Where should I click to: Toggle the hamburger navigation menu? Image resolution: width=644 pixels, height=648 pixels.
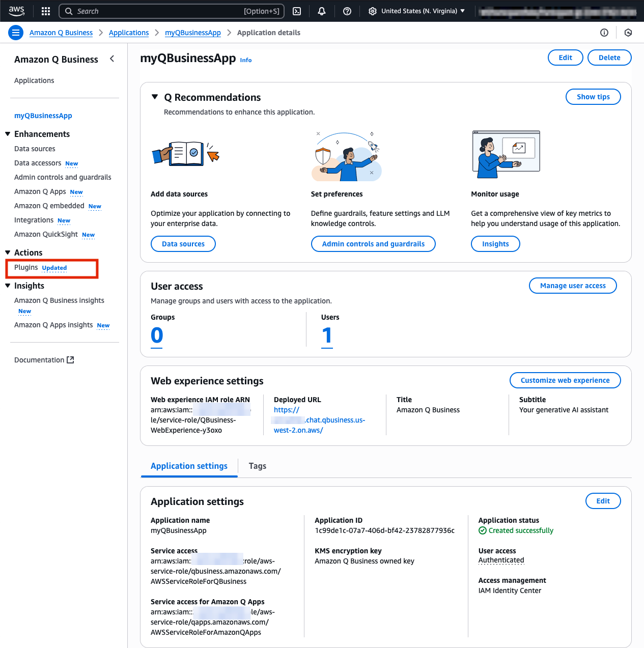click(x=16, y=33)
